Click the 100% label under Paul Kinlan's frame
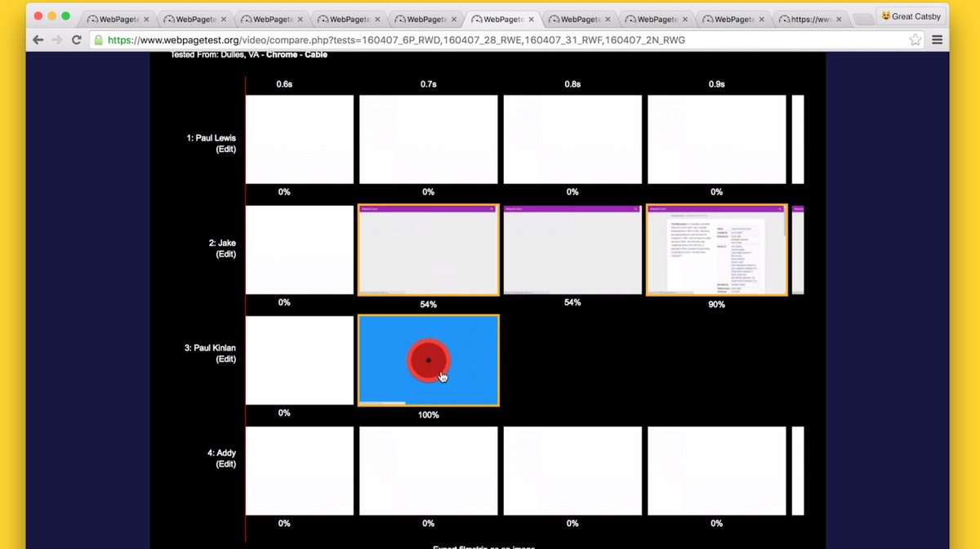 (x=429, y=415)
